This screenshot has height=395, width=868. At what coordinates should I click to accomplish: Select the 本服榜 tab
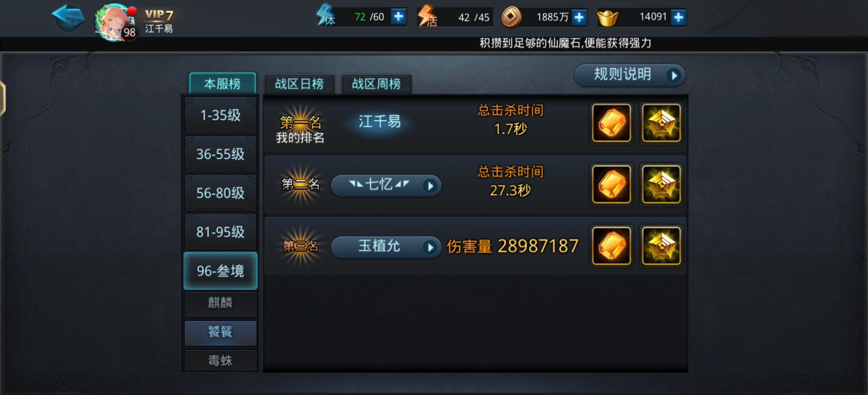(x=222, y=84)
